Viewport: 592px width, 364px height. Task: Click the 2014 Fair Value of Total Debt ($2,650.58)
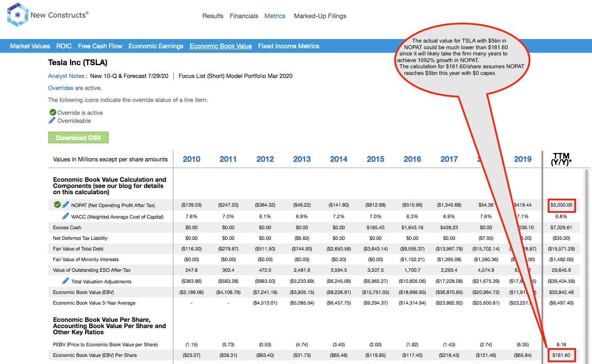[x=339, y=249]
